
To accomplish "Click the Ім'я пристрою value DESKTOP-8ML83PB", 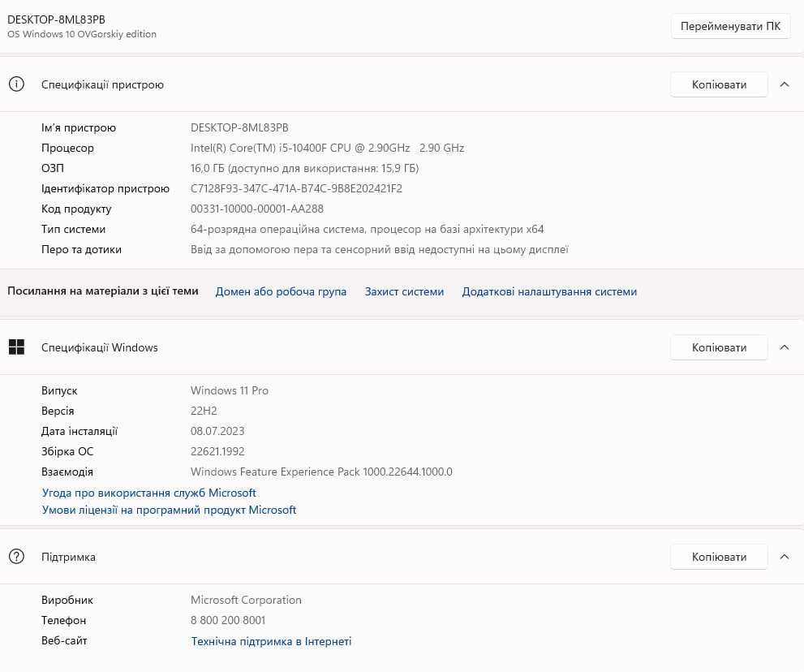I will click(239, 127).
